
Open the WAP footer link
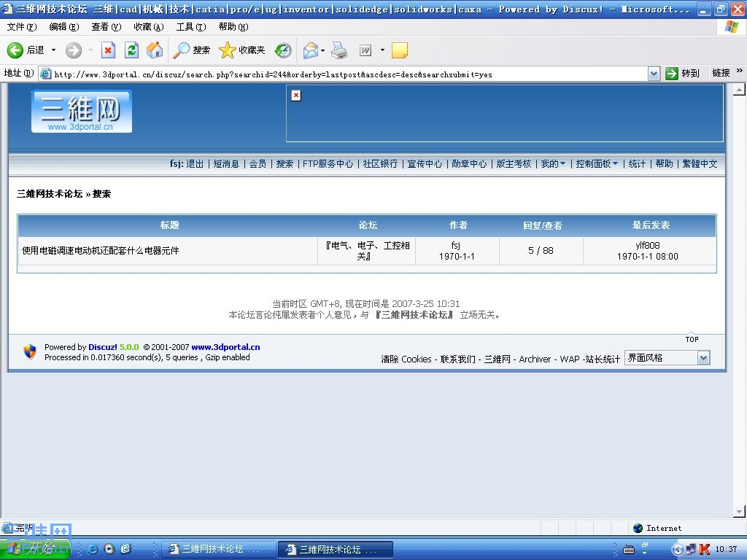tap(570, 359)
